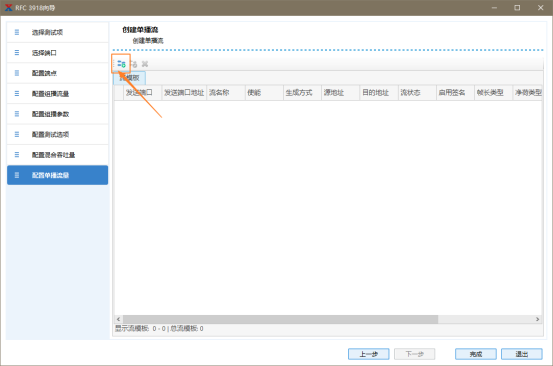Image resolution: width=553 pixels, height=366 pixels.
Task: Open the 配置组播流量 sidebar step
Action: 57,94
